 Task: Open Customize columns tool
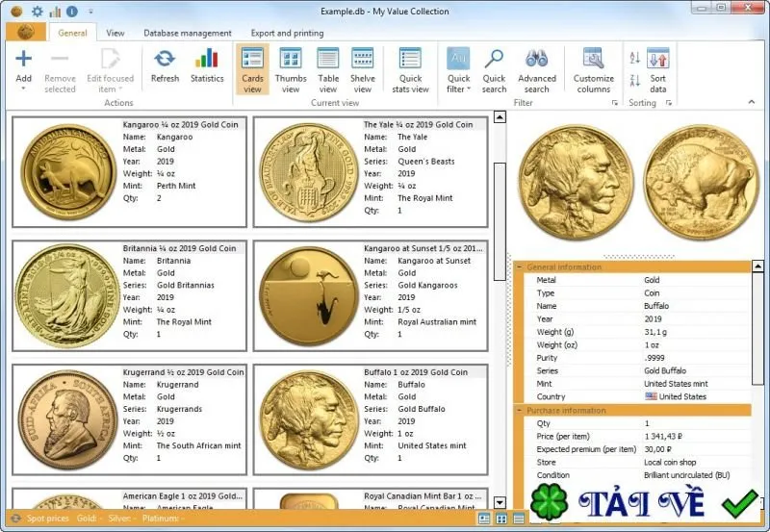click(593, 69)
